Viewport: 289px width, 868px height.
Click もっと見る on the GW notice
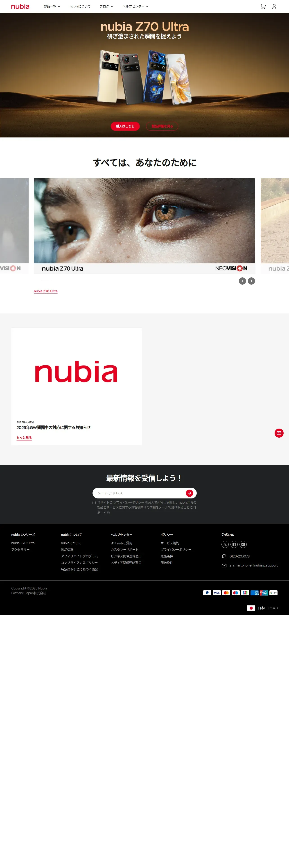[24, 438]
